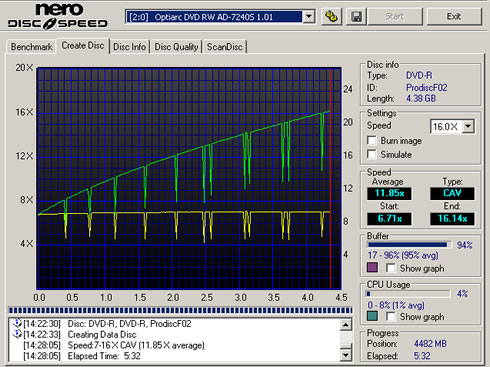Viewport: 490px width, 367px height.
Task: Click the log line 'Speed:7-16X CAV'
Action: (136, 345)
